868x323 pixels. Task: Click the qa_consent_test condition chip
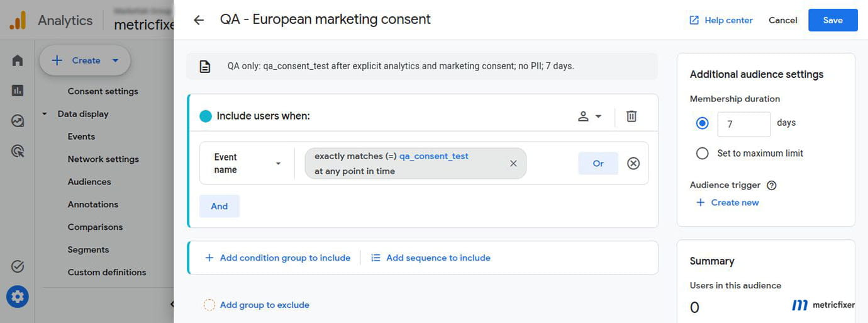(x=415, y=164)
